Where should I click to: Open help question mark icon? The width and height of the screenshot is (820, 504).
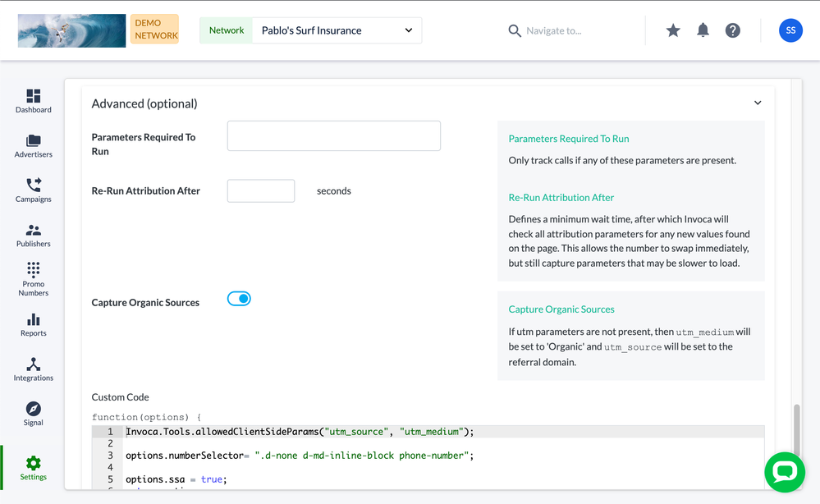click(x=733, y=30)
